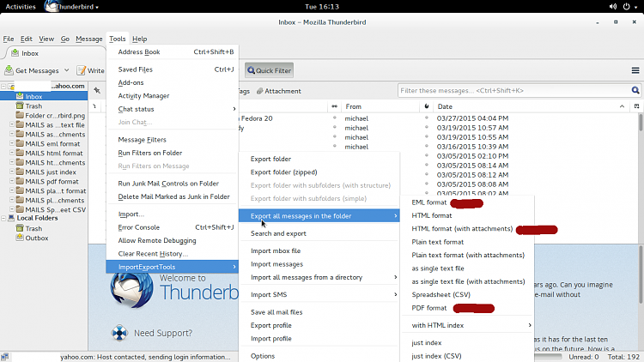Open GNOME Activities overview
Screen dimensions: 644x362
pyautogui.click(x=21, y=7)
